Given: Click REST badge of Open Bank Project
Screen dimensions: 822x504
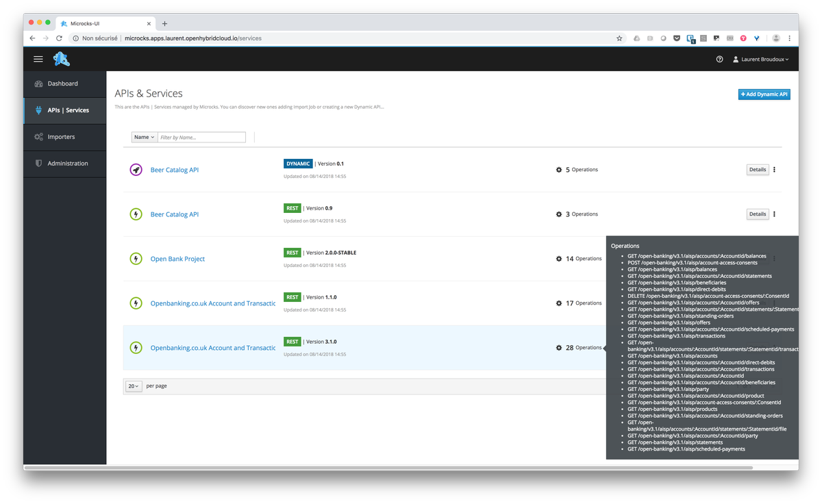Looking at the screenshot, I should pos(292,253).
